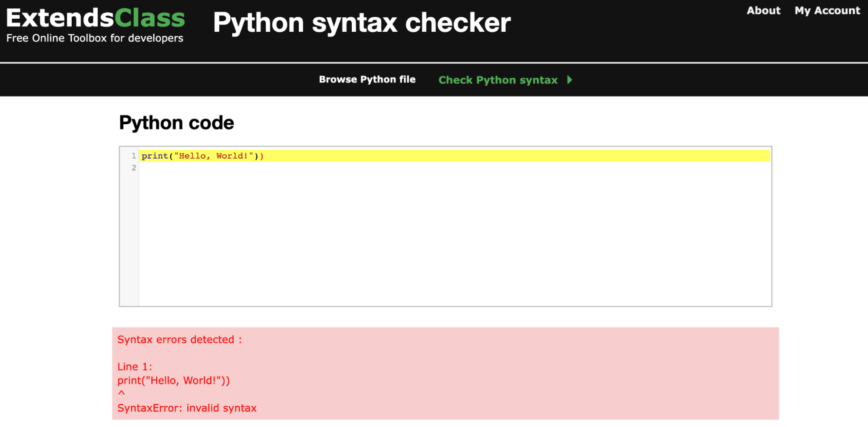Click the "Hello, World!" string in editor
868x427 pixels.
[x=214, y=156]
